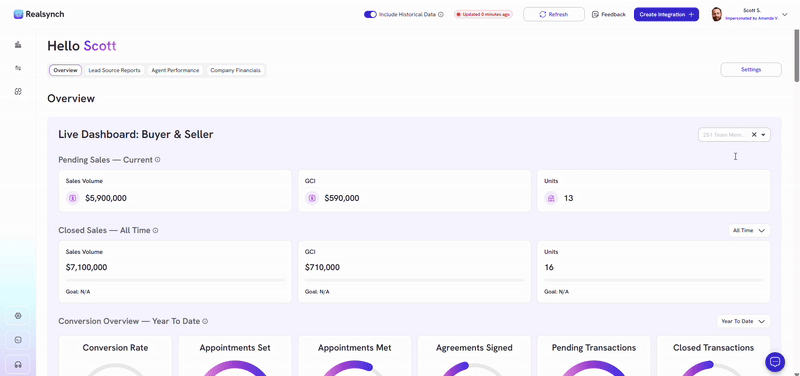Click the Closed Sales Volume goal progress bar
This screenshot has width=800, height=376.
175,280
